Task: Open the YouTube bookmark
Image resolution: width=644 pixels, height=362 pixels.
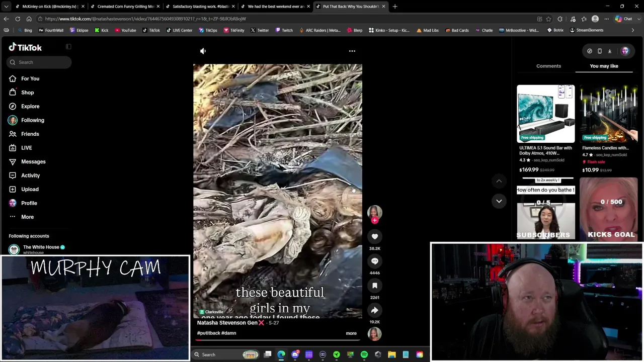Action: [x=125, y=30]
